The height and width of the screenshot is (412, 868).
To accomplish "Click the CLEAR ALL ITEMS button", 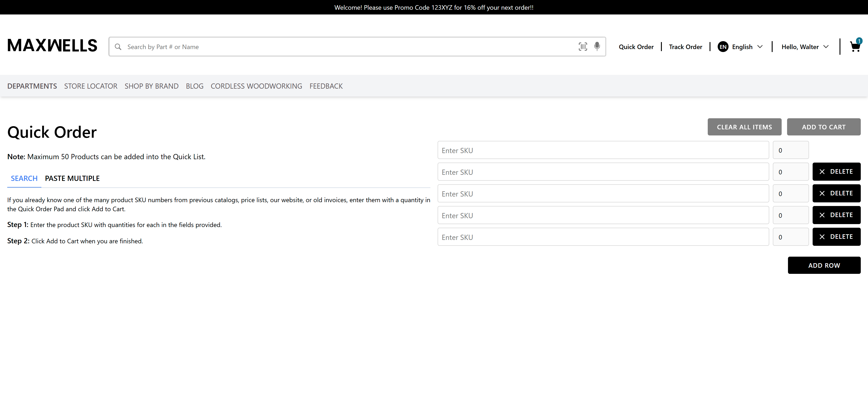I will point(744,127).
